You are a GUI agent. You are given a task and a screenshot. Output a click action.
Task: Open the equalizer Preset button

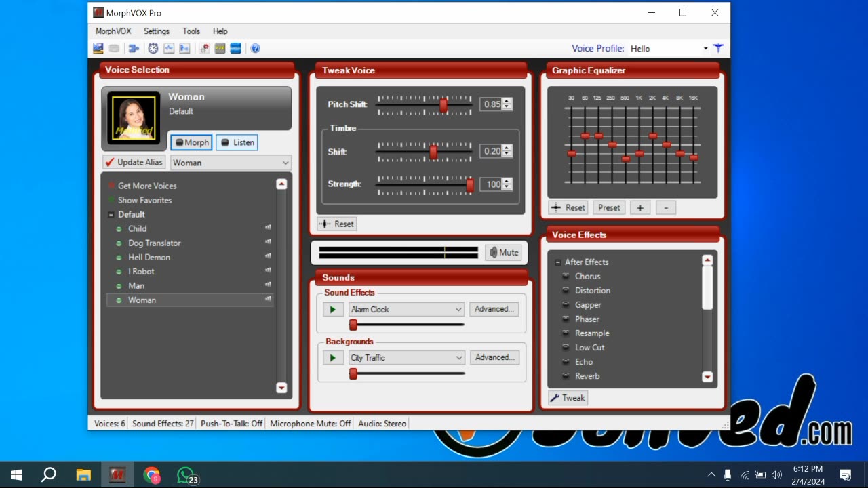click(609, 208)
